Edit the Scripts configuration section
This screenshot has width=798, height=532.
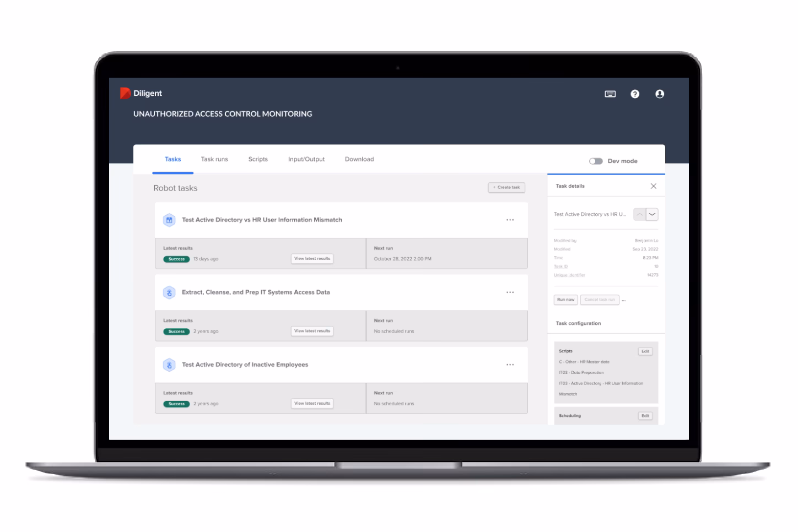645,351
